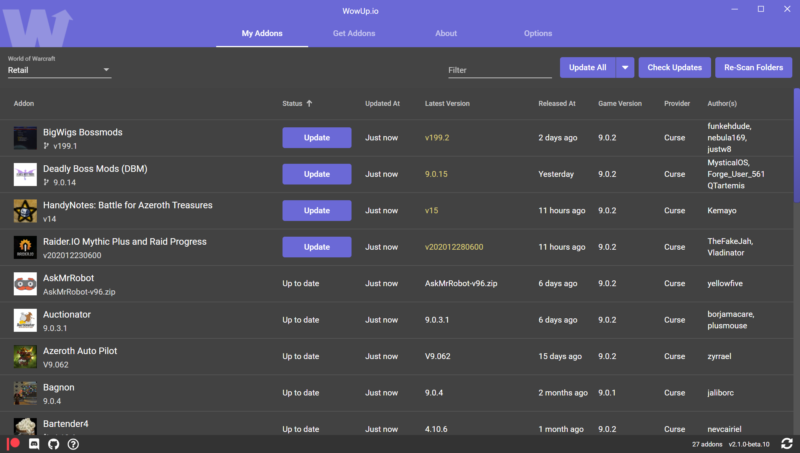Click the WowUp logo
Viewport: 800px width, 453px height.
click(38, 28)
